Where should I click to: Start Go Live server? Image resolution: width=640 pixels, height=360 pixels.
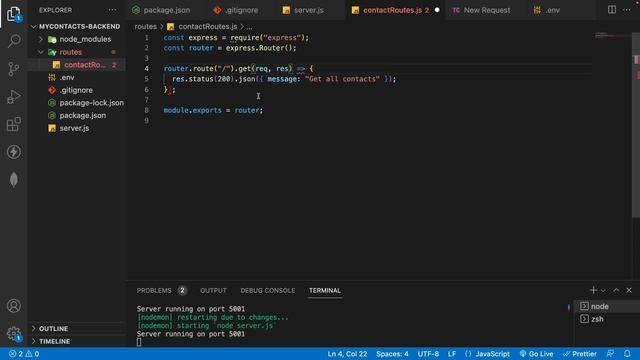tap(536, 354)
